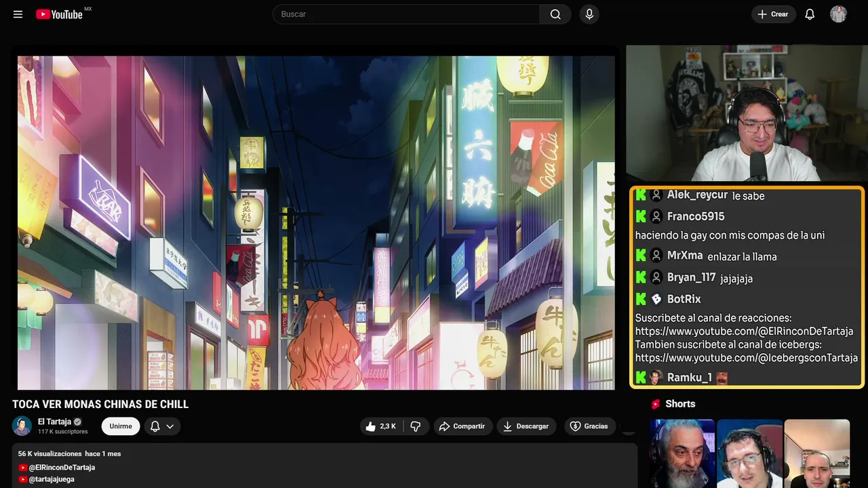Click the green K badge beside Franco5915
This screenshot has height=488, width=868.
[641, 216]
